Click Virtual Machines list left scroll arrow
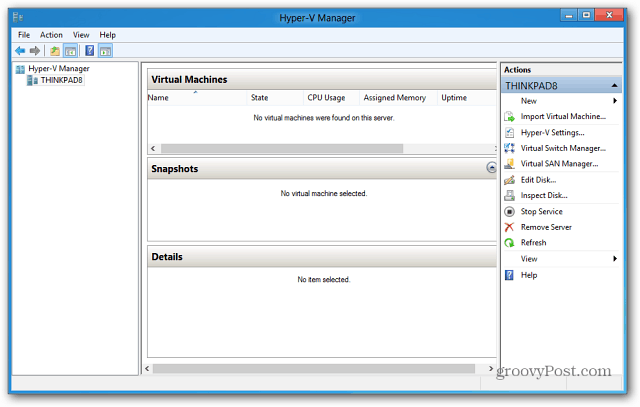Image resolution: width=640 pixels, height=407 pixels. (153, 149)
